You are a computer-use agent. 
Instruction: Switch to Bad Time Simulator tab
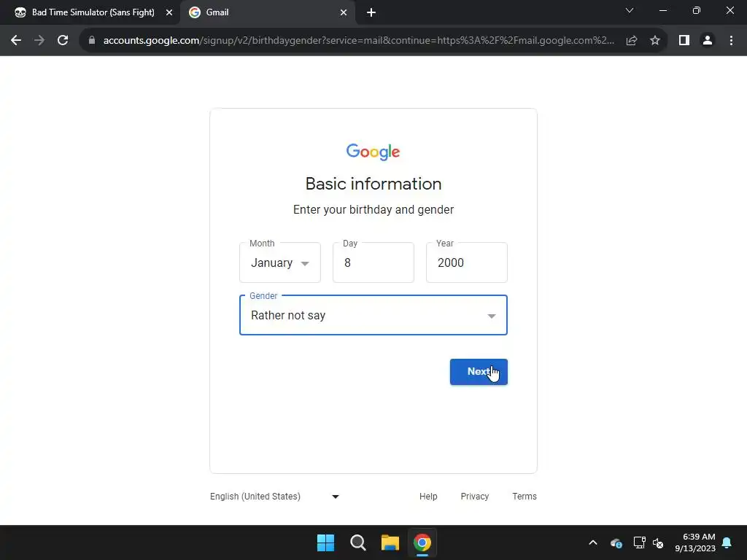90,13
